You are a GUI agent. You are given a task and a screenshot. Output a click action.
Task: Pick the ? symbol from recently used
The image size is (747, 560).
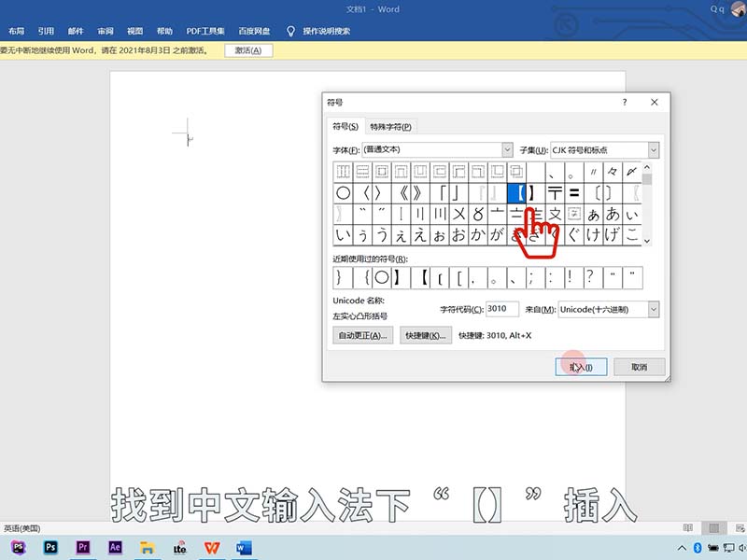coord(594,277)
